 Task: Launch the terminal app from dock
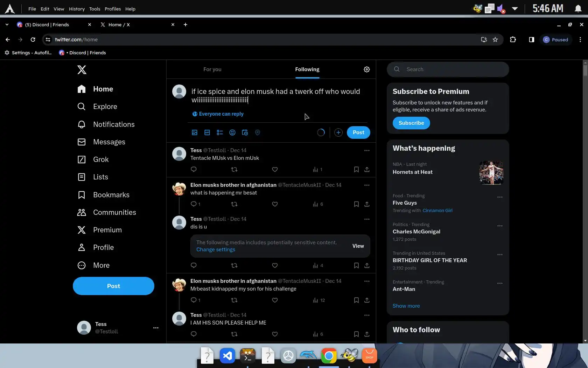pyautogui.click(x=248, y=356)
